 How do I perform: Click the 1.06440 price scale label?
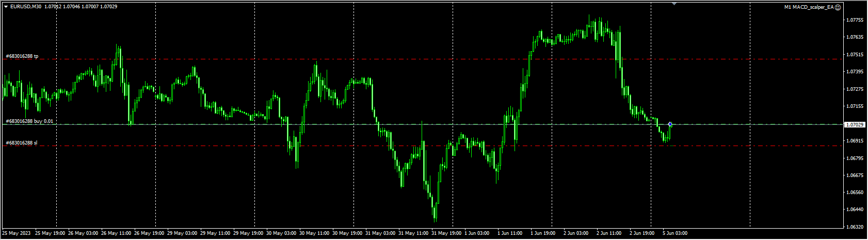tap(855, 210)
